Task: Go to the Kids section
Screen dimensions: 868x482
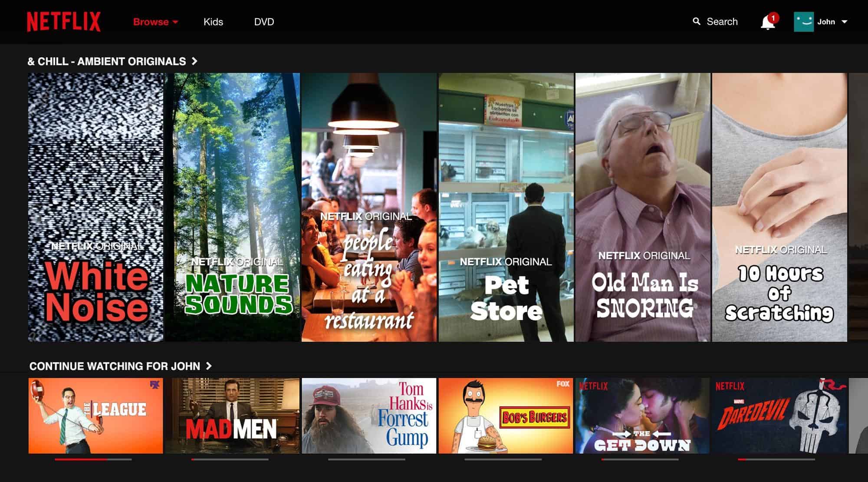Action: point(213,22)
